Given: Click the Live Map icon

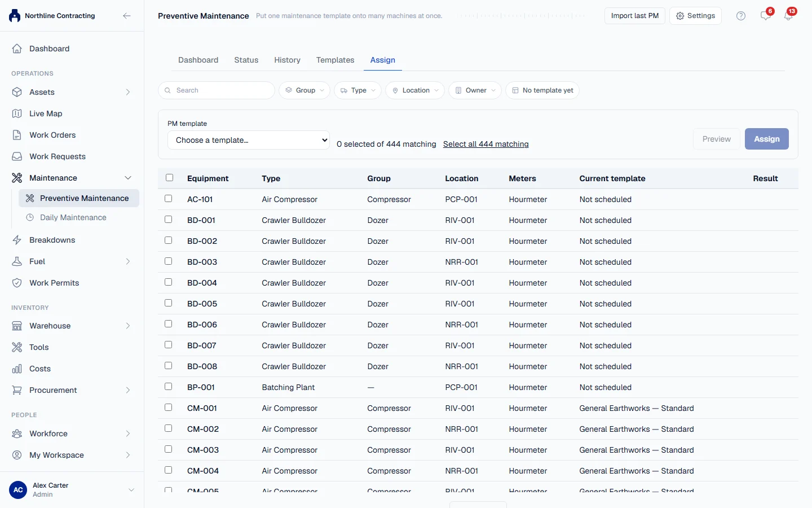Looking at the screenshot, I should [x=17, y=113].
